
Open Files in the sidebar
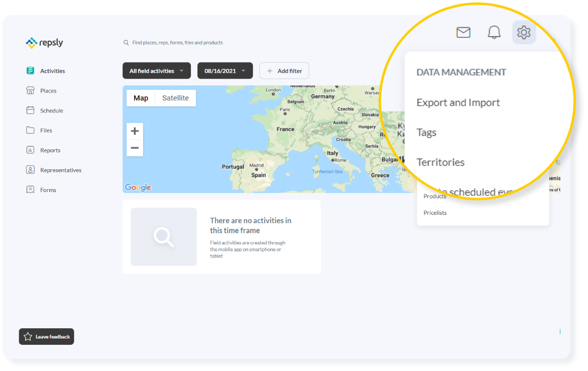click(46, 130)
